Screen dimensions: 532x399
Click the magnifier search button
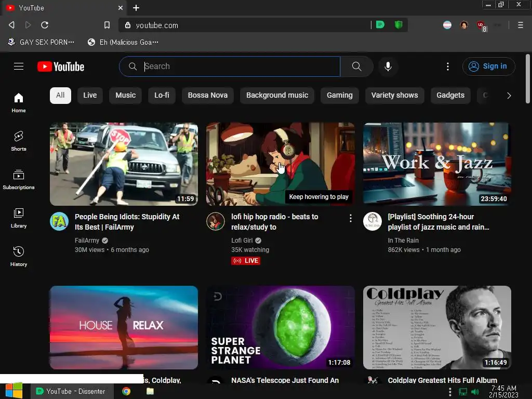(356, 66)
